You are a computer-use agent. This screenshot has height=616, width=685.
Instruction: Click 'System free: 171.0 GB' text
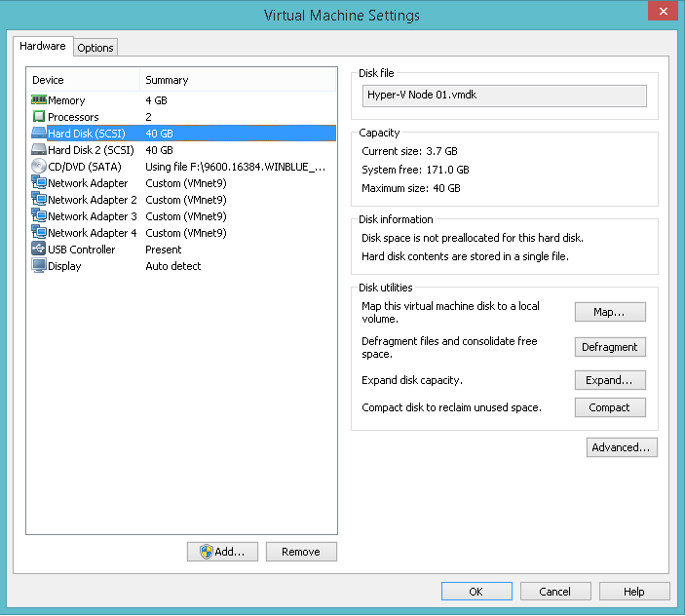coord(415,170)
